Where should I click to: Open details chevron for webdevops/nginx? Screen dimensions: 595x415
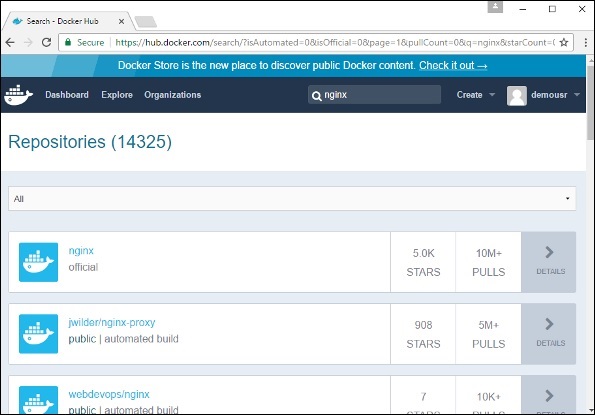click(549, 395)
